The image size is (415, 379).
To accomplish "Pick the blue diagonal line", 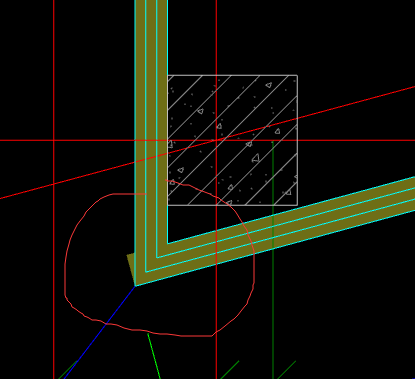I will click(x=99, y=332).
